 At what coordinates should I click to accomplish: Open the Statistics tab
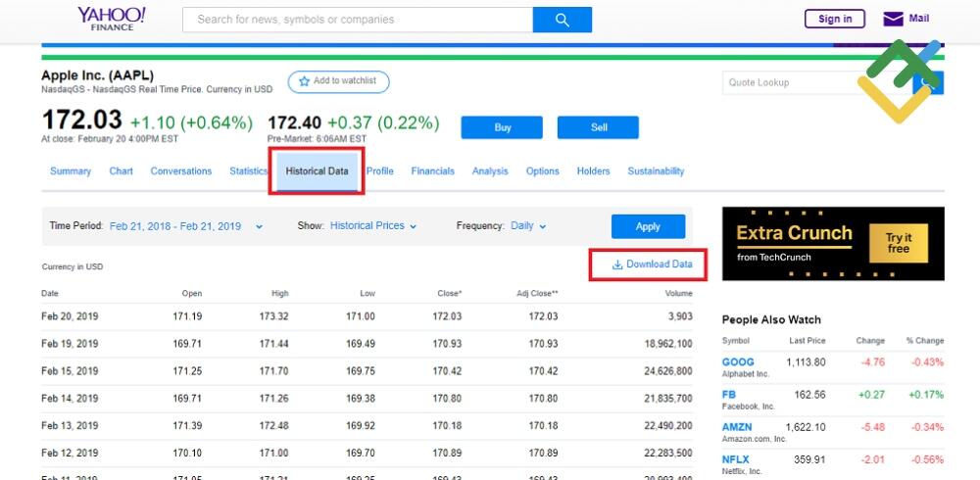248,171
